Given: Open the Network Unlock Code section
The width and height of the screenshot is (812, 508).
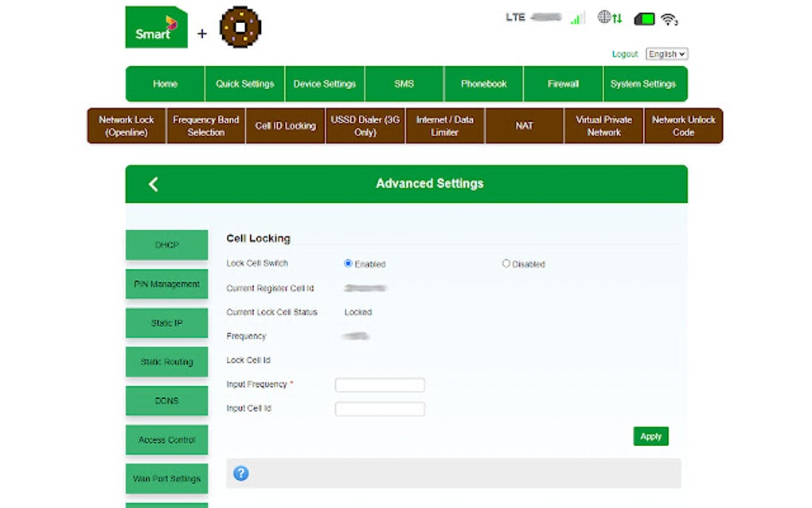Looking at the screenshot, I should click(x=683, y=125).
